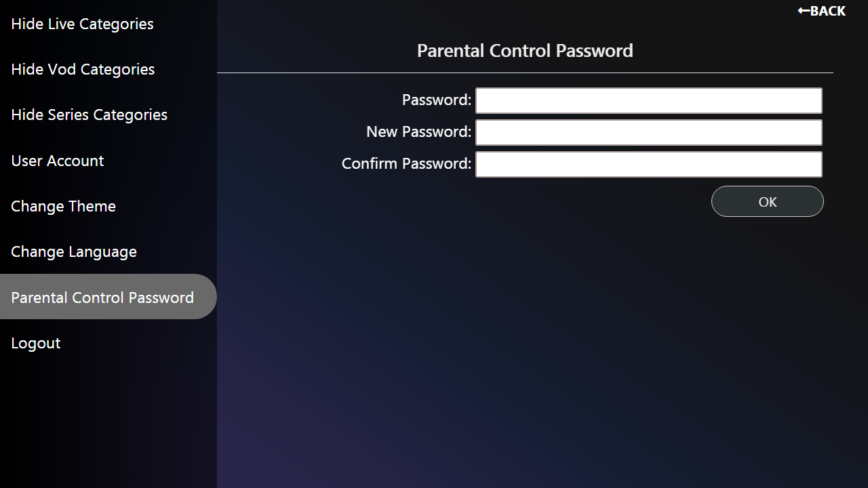Click the divider line beneath the heading
Image resolution: width=868 pixels, height=488 pixels.
click(x=525, y=73)
